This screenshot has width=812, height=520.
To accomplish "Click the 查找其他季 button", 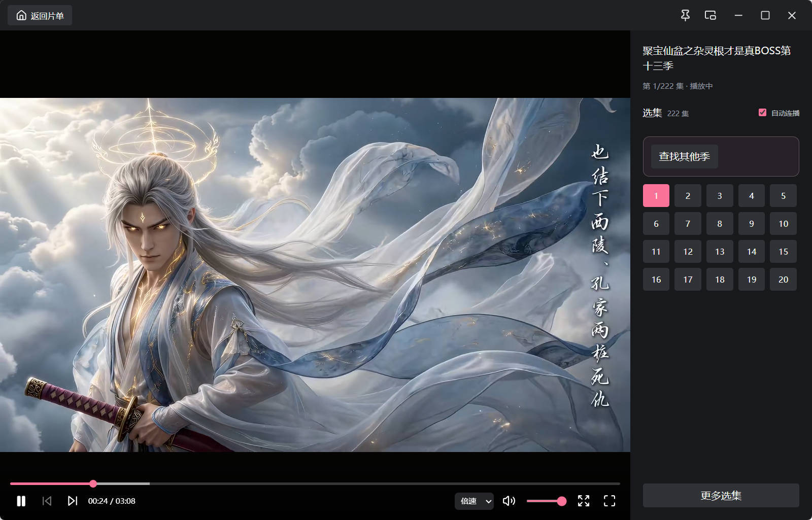I will point(684,157).
